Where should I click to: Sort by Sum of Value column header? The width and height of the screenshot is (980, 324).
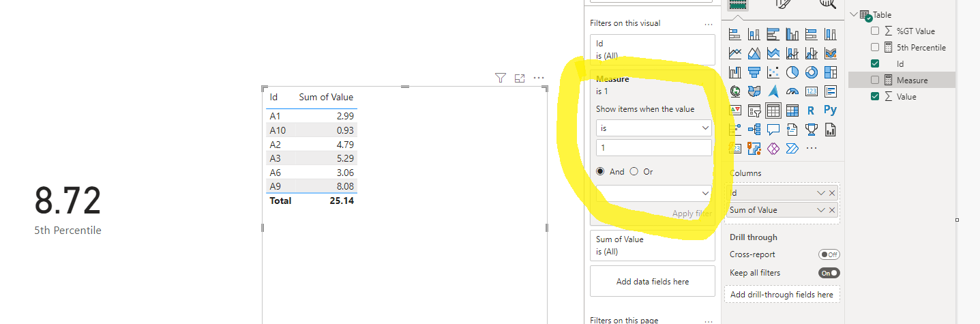point(326,97)
